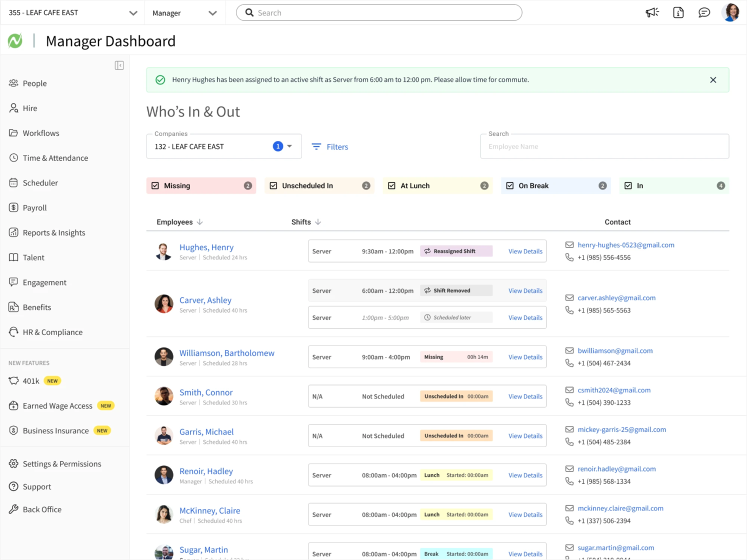
Task: Collapse the sidebar panel icon
Action: (119, 65)
